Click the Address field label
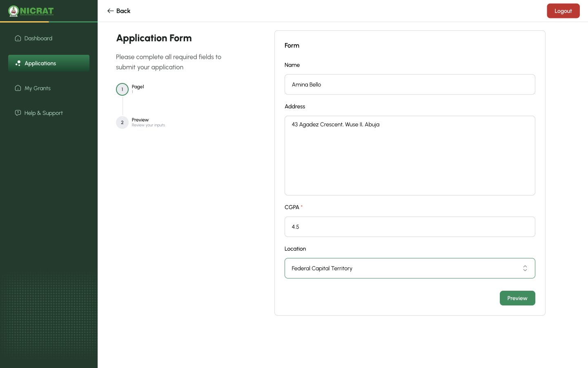588x368 pixels. pos(295,106)
